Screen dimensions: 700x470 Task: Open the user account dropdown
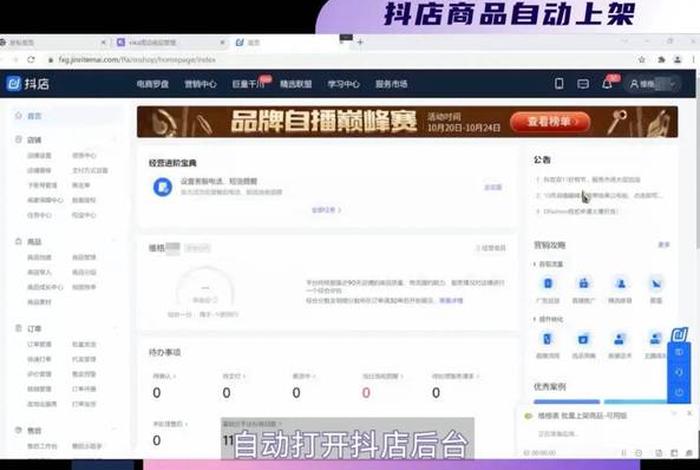pos(654,84)
